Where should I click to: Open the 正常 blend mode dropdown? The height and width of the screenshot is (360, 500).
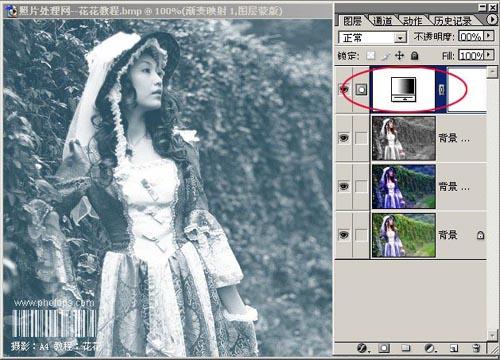pos(373,37)
